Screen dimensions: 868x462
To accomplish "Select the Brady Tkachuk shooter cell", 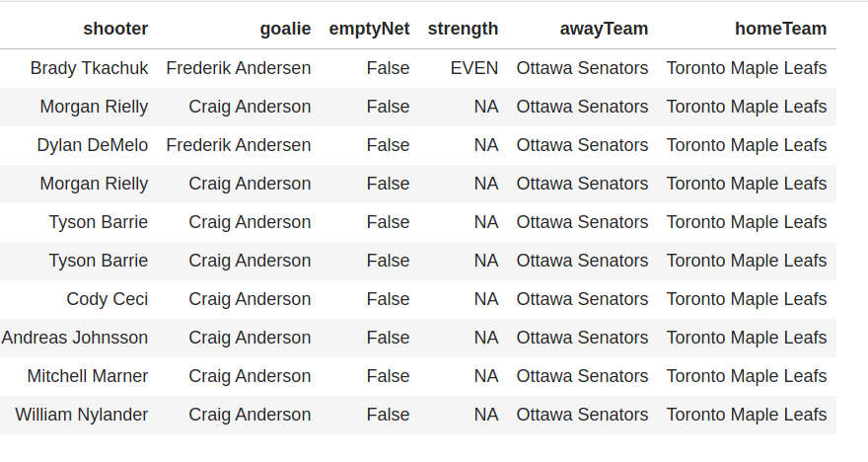I will tap(89, 68).
